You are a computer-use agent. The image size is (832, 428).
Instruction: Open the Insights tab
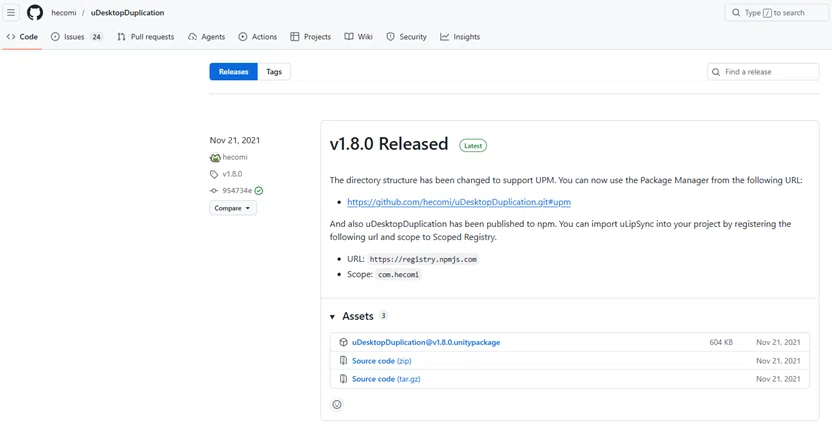(460, 37)
